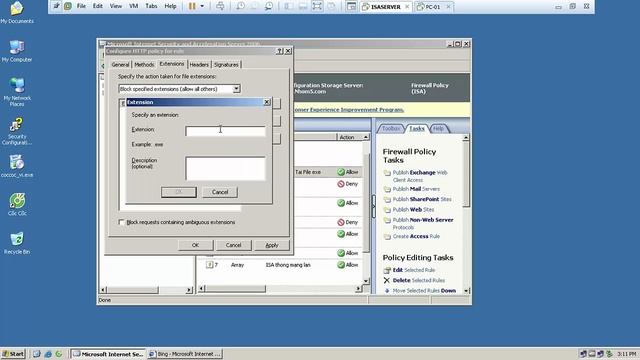Switch to the Headers tab
Viewport: 640px width, 360px height.
click(199, 64)
